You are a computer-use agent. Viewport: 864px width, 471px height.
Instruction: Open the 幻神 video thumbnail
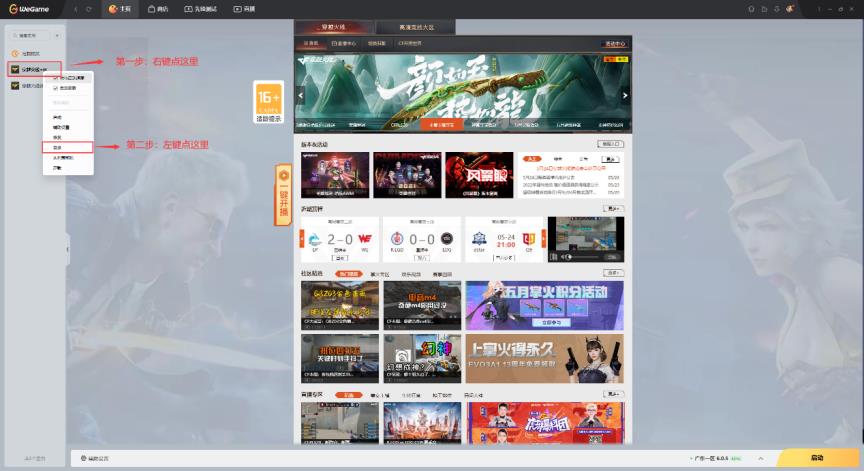point(422,358)
